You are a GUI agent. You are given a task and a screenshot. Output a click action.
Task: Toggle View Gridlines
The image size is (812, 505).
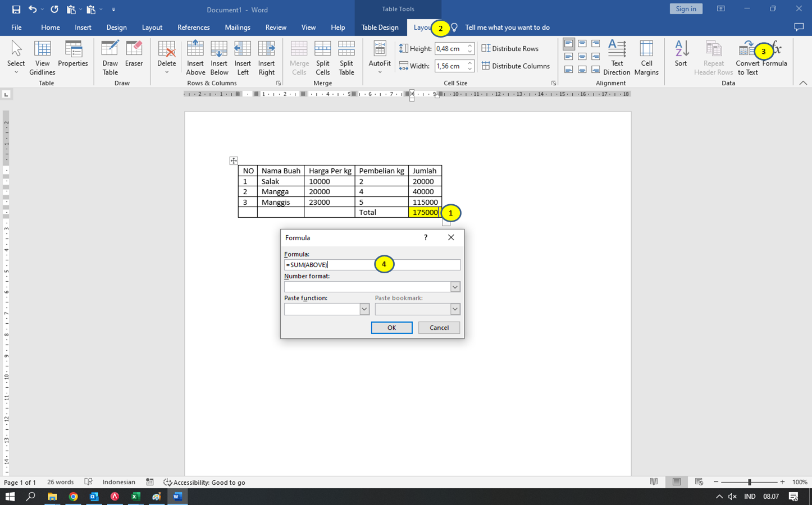coord(42,58)
